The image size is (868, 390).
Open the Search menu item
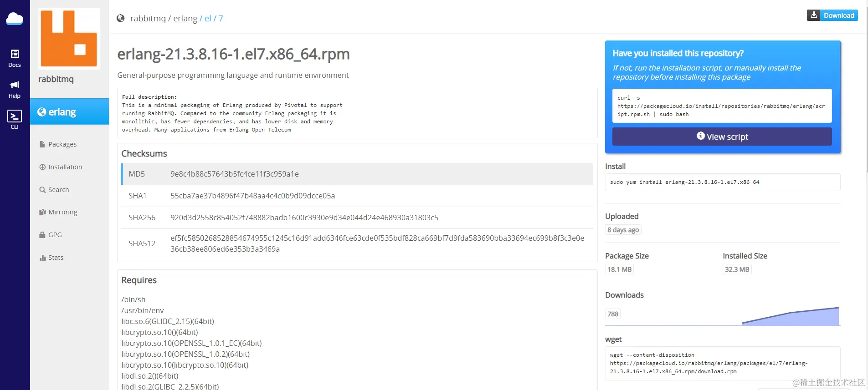tap(54, 190)
